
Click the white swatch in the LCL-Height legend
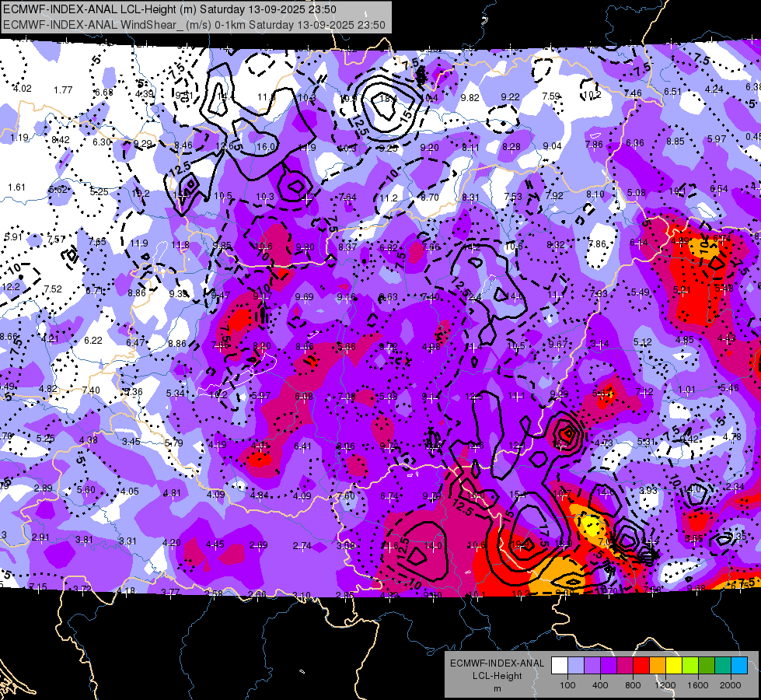[560, 666]
